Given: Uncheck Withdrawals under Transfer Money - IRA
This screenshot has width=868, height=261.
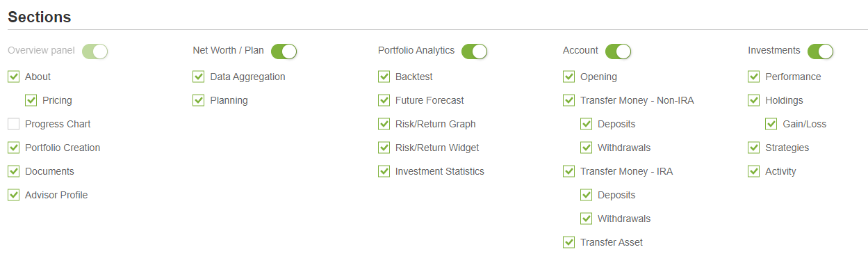Looking at the screenshot, I should tap(586, 219).
